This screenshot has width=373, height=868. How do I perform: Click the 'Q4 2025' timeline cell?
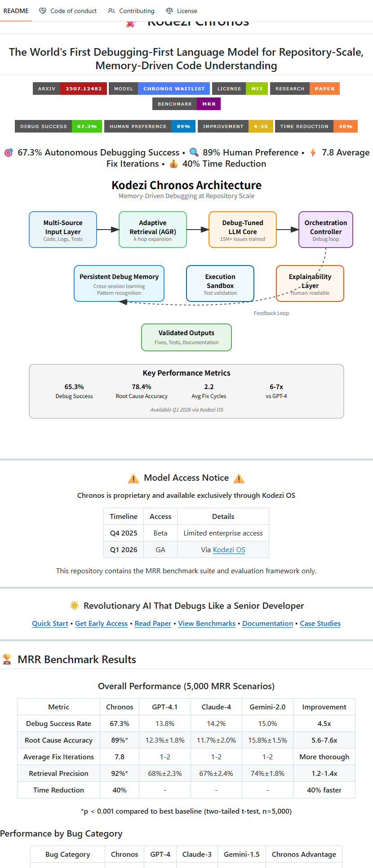(x=124, y=533)
